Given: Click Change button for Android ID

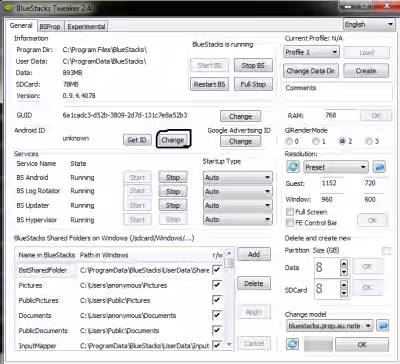Looking at the screenshot, I should click(173, 140).
